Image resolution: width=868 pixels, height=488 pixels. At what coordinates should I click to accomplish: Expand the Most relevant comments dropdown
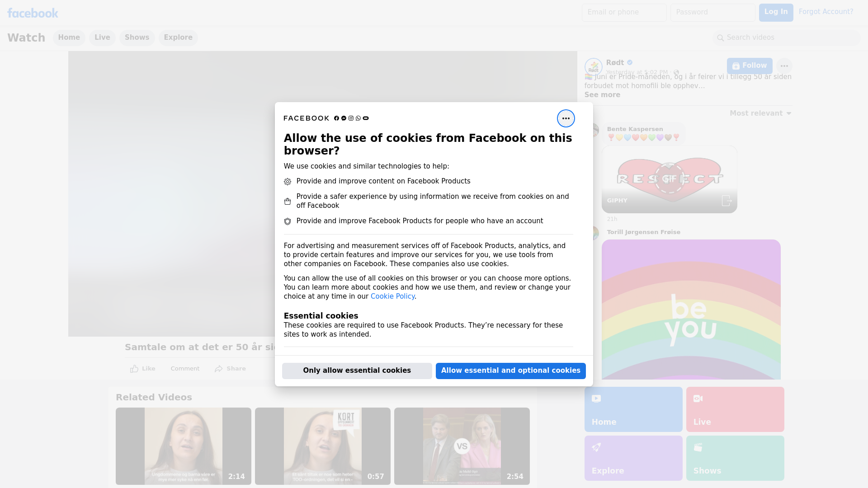[x=760, y=113]
